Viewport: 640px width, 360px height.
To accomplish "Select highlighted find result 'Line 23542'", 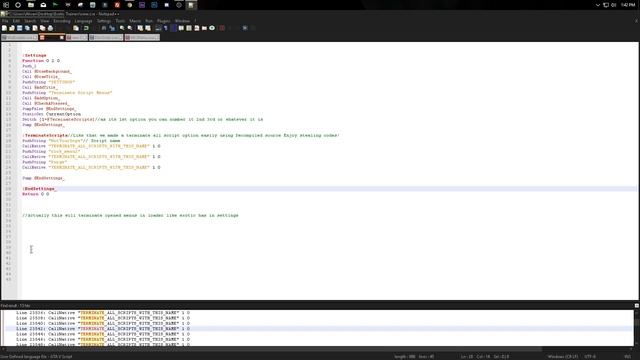I will (x=103, y=329).
